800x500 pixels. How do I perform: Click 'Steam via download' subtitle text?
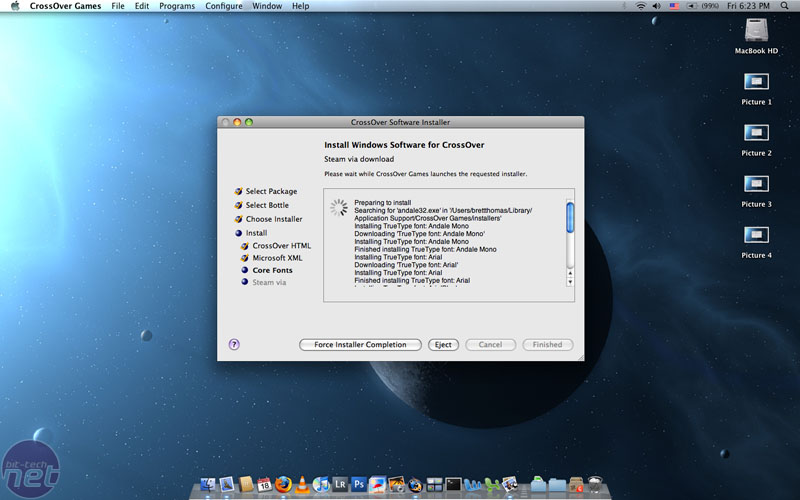point(359,159)
